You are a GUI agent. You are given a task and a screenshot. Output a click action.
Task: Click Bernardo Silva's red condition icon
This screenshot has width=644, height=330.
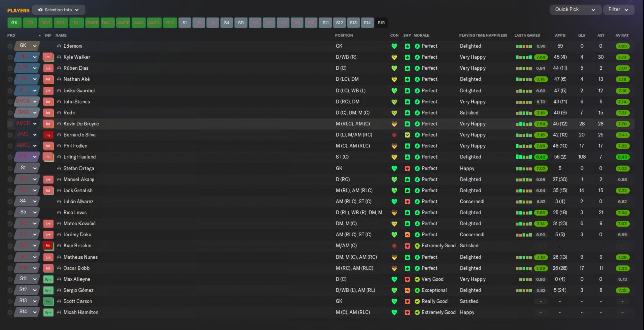click(394, 135)
